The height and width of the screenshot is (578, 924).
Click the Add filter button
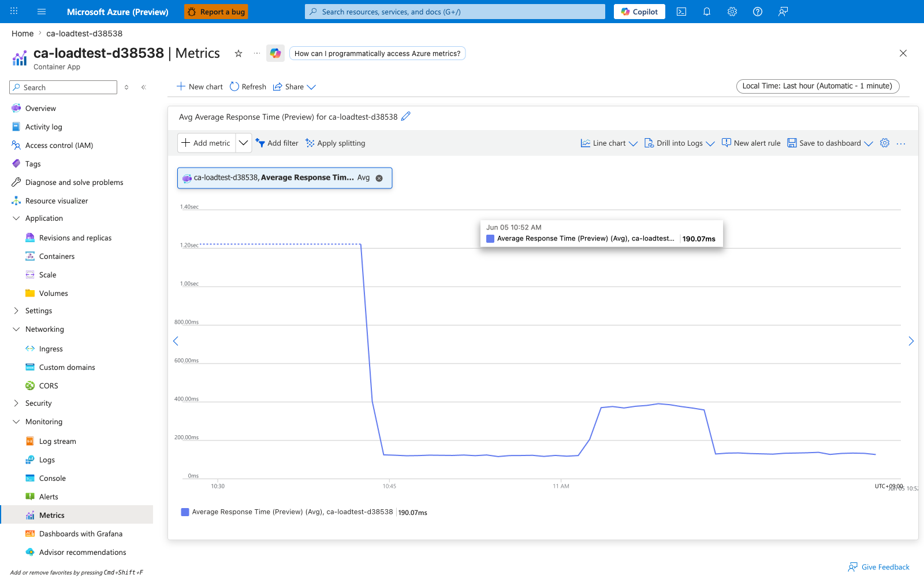point(277,143)
